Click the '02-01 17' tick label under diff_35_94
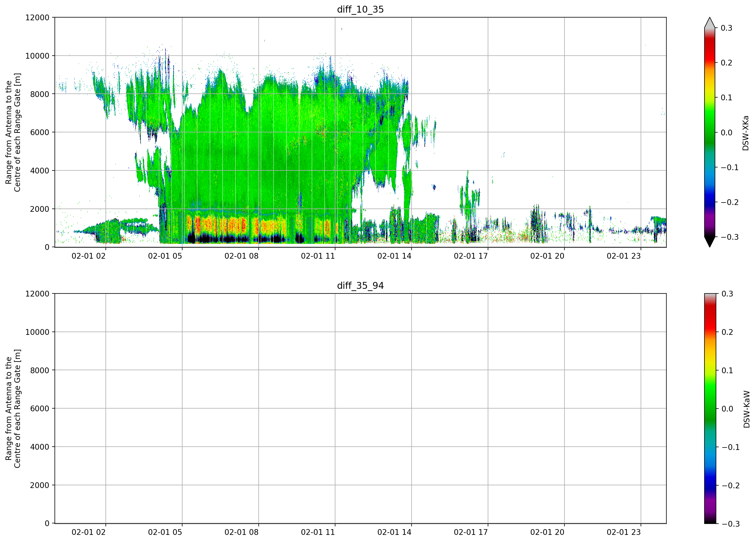The height and width of the screenshot is (542, 756). pyautogui.click(x=471, y=532)
